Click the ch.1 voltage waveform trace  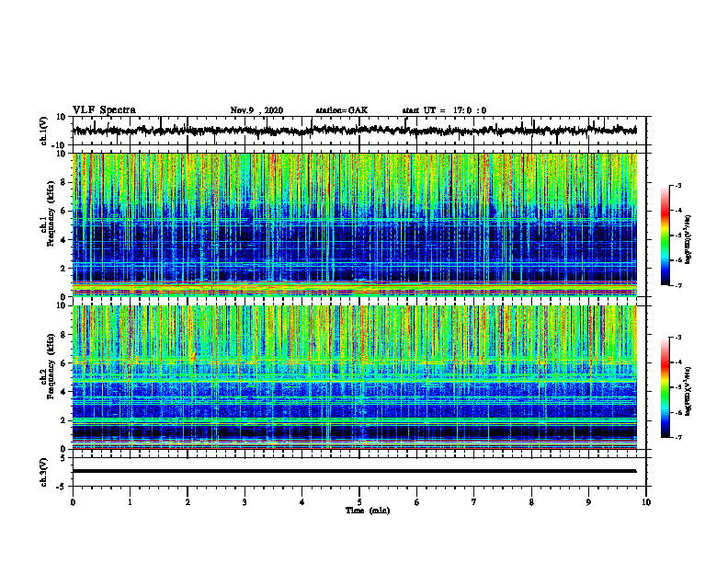tap(354, 131)
